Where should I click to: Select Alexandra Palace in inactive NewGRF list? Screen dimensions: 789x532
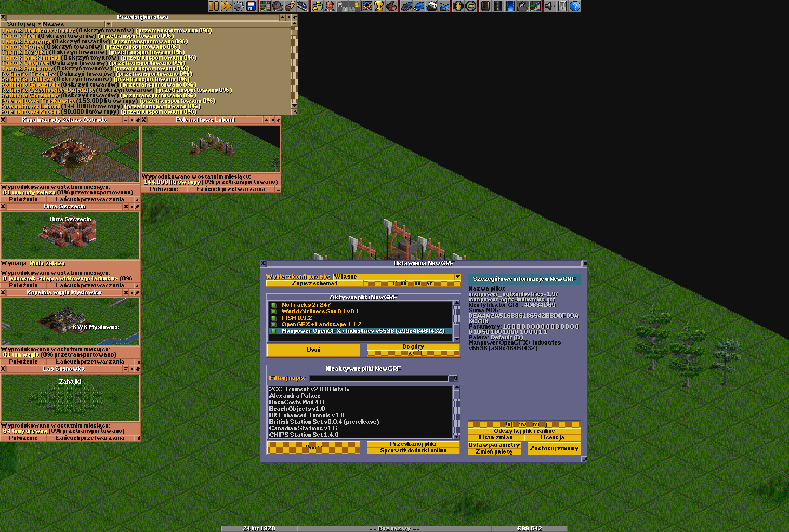pos(295,396)
